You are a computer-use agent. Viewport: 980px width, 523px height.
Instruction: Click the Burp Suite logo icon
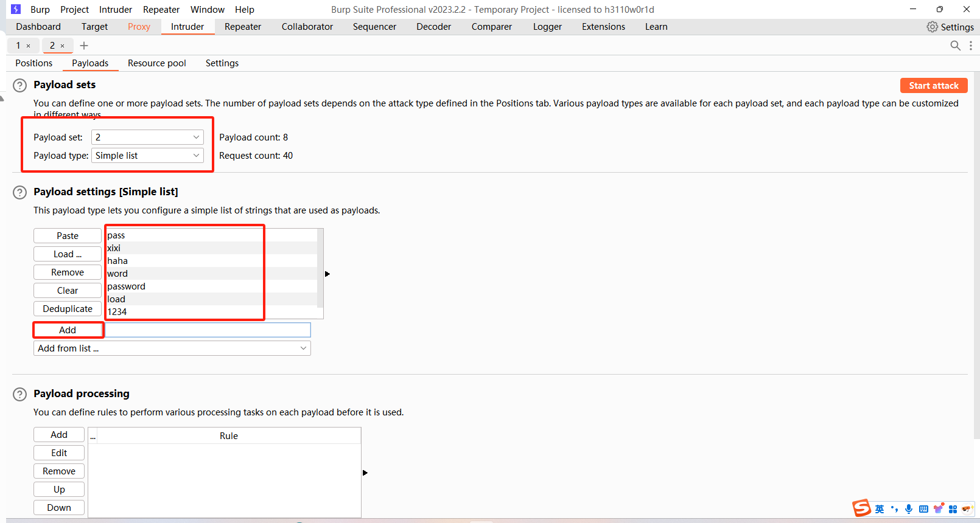(16, 9)
